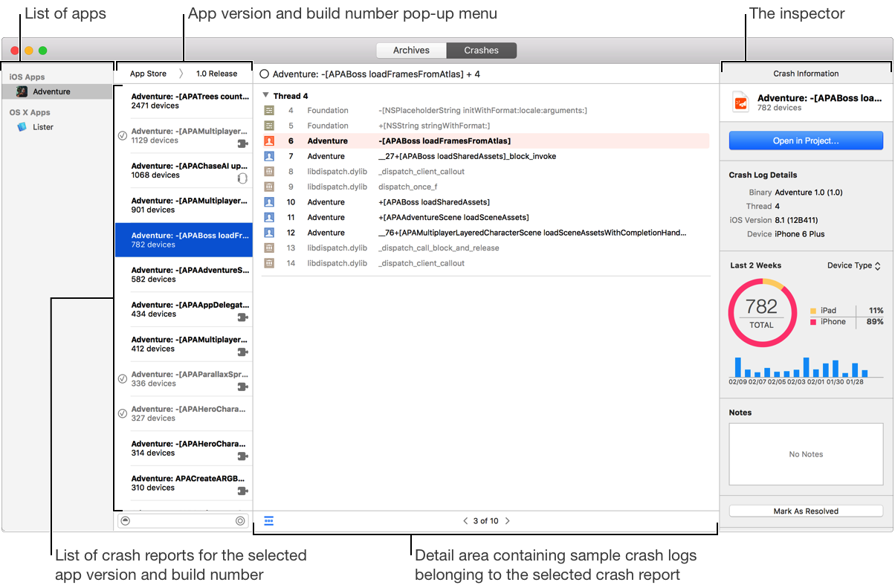Open the Device Type pop-up menu
Screen dimensions: 895x588
(x=853, y=265)
